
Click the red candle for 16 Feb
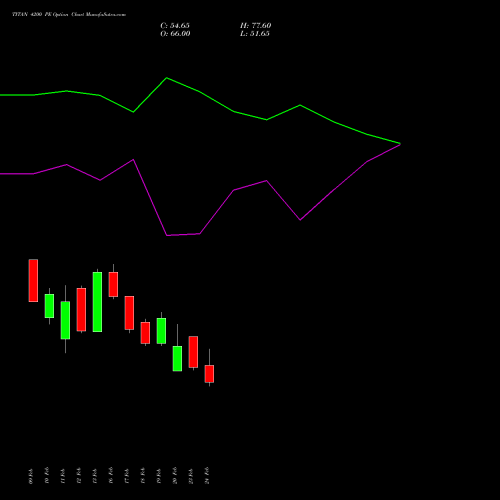(x=113, y=284)
